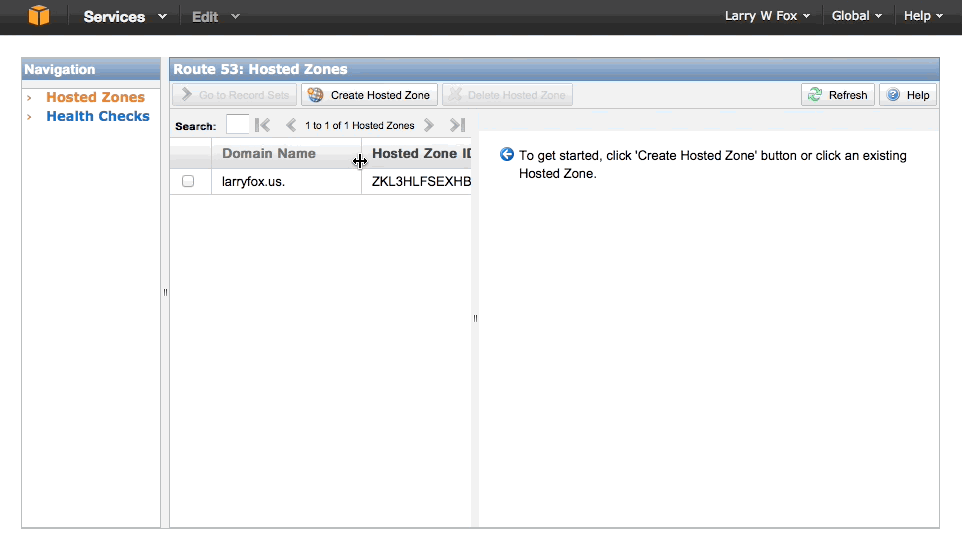Open the Global region dropdown

pos(857,16)
